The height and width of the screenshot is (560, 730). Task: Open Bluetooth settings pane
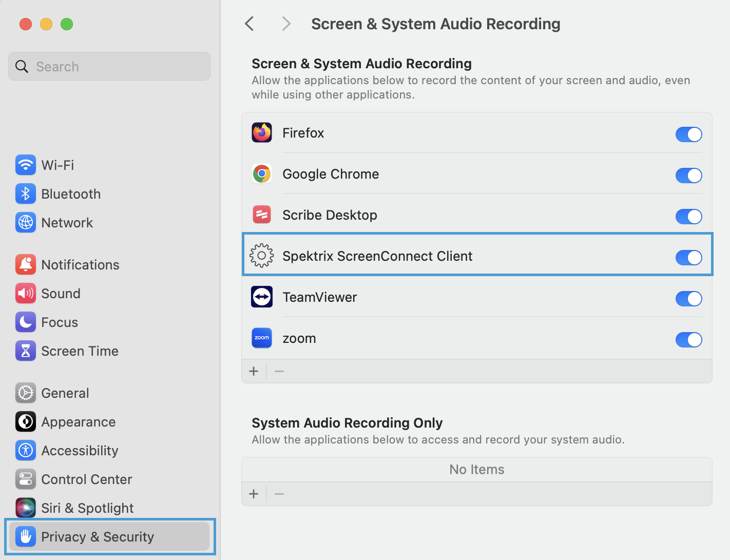click(x=71, y=194)
